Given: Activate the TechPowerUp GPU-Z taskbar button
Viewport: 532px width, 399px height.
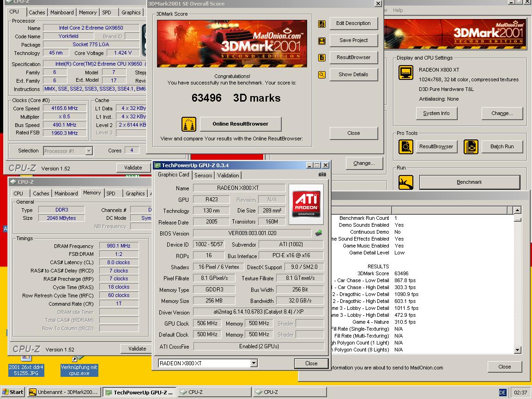Looking at the screenshot, I should click(x=139, y=392).
